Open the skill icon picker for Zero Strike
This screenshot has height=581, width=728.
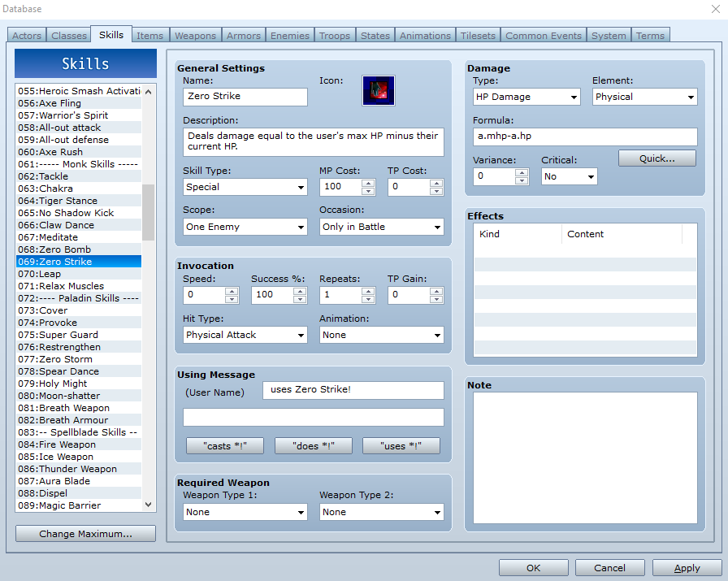pyautogui.click(x=379, y=90)
